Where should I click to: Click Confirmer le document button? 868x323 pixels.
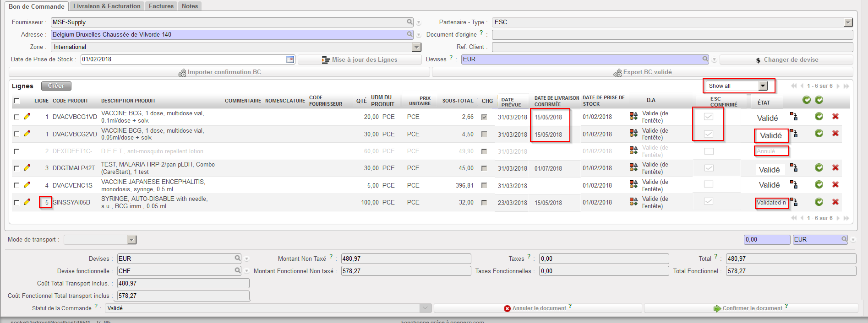[x=751, y=308]
